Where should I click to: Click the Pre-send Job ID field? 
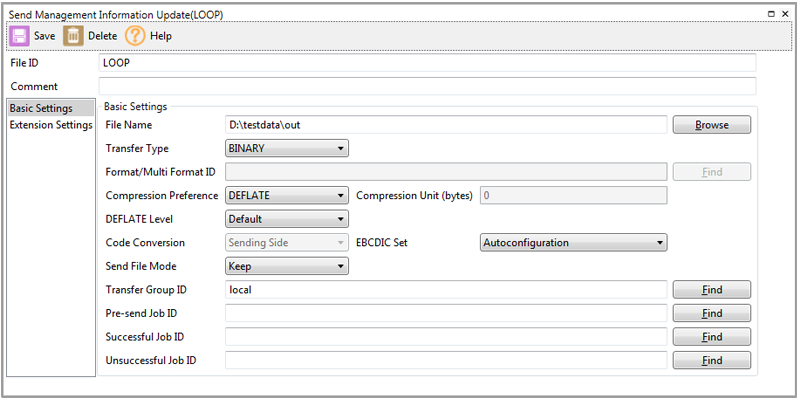point(446,314)
